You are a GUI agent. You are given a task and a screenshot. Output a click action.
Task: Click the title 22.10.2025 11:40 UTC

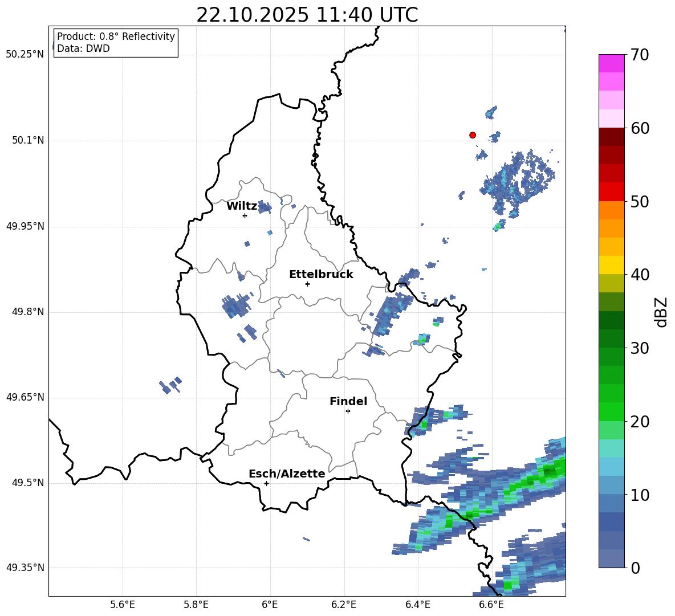click(307, 15)
